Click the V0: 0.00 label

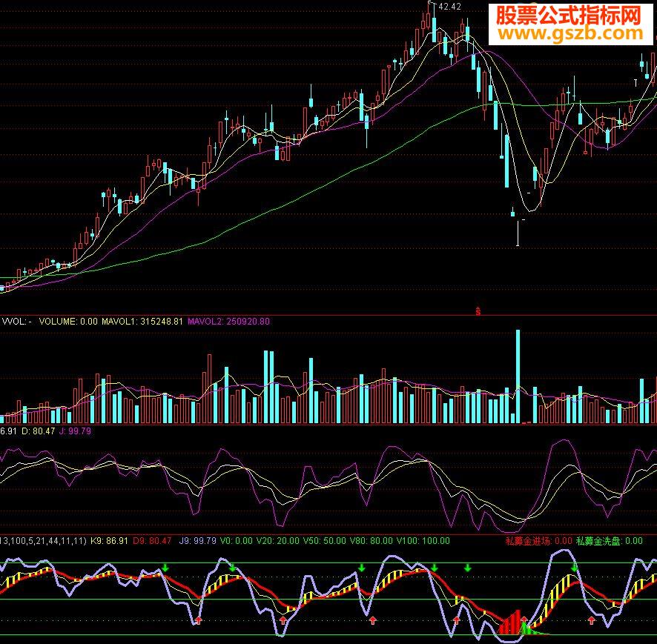(x=237, y=540)
